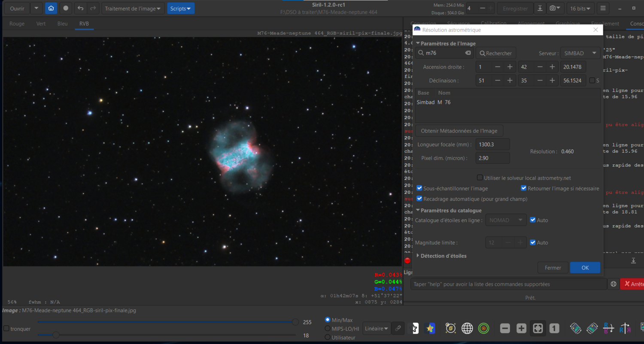Screen dimensions: 644x344
Task: Switch to the Bleu channel tab
Action: pyautogui.click(x=62, y=24)
